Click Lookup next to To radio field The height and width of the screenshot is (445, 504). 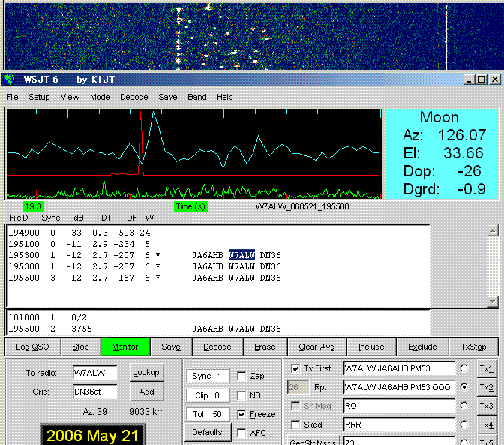[x=145, y=372]
